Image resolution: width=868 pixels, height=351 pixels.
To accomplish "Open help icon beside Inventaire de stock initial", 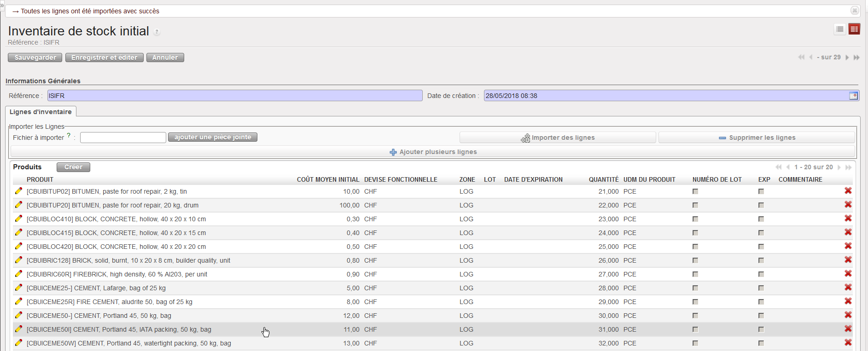I will pyautogui.click(x=157, y=32).
